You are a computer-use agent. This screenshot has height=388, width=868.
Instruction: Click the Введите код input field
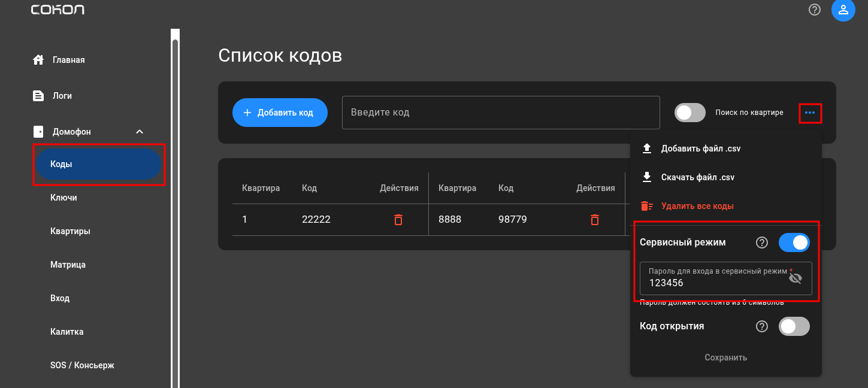tap(500, 113)
